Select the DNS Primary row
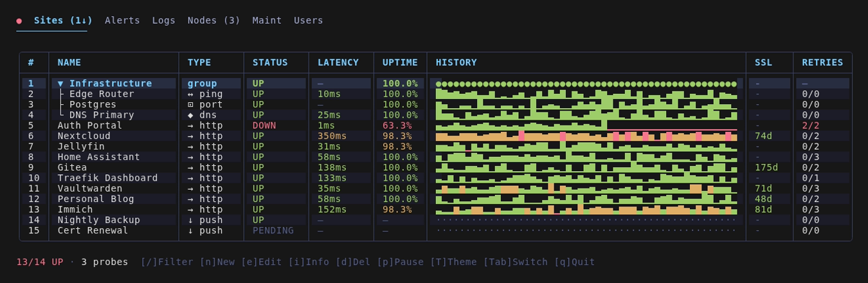The image size is (868, 283). (436, 115)
